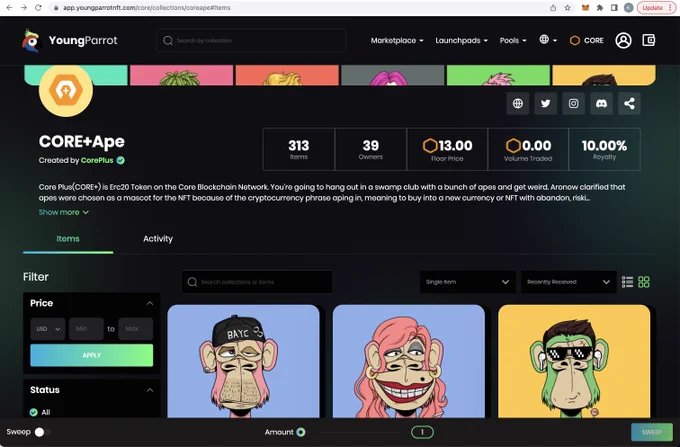Click the Min price input
Screen dimensions: 680x447
coord(86,329)
